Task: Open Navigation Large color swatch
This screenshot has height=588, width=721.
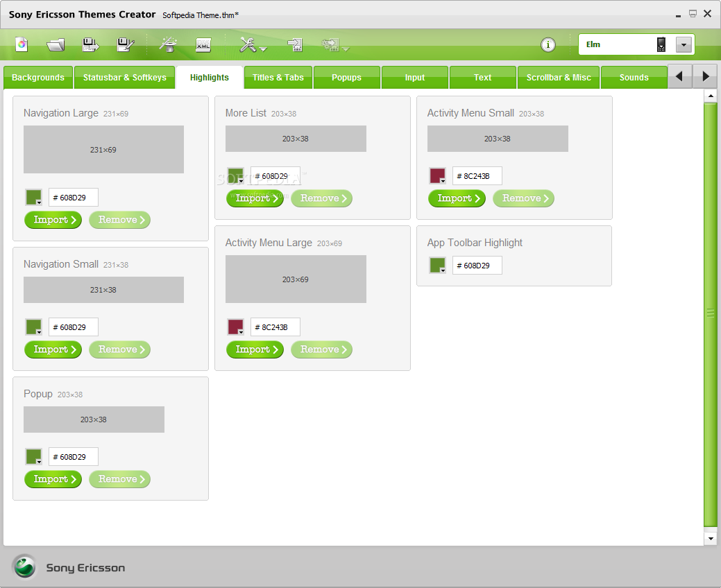Action: pos(33,197)
